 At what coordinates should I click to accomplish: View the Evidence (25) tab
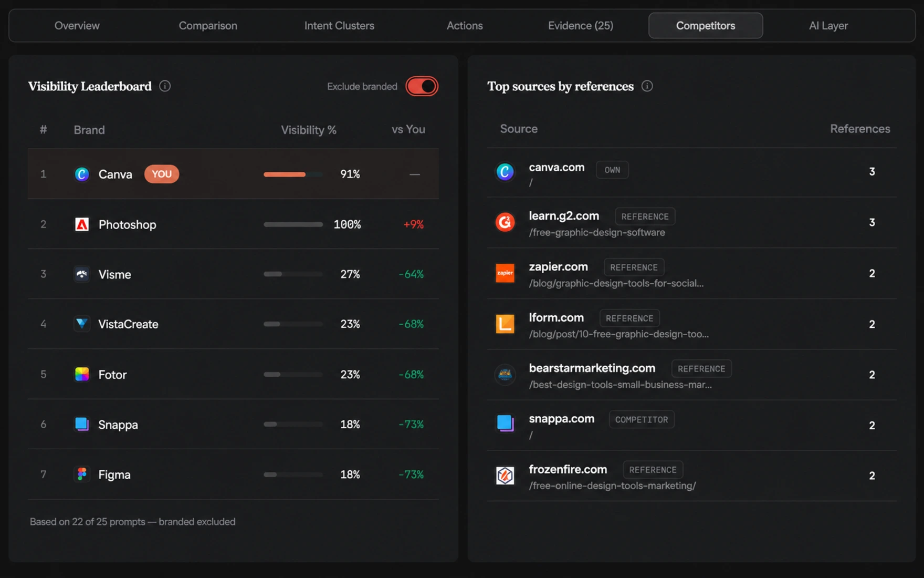click(581, 25)
